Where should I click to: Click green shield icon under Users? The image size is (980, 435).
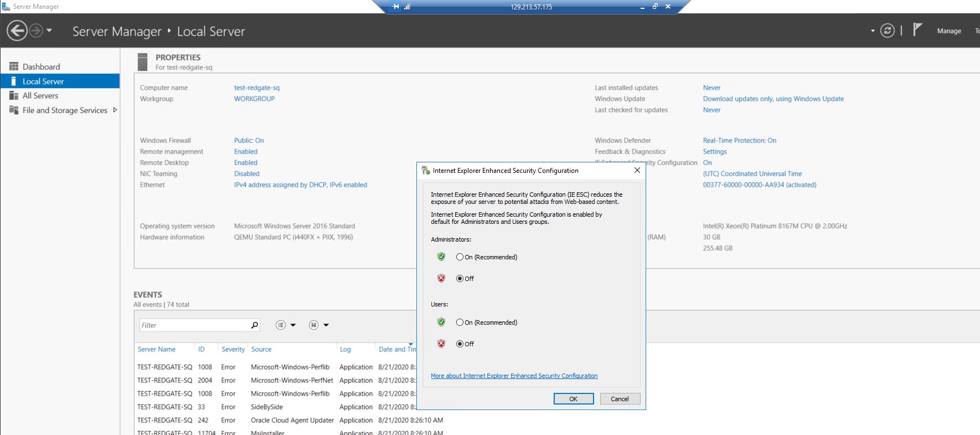441,322
